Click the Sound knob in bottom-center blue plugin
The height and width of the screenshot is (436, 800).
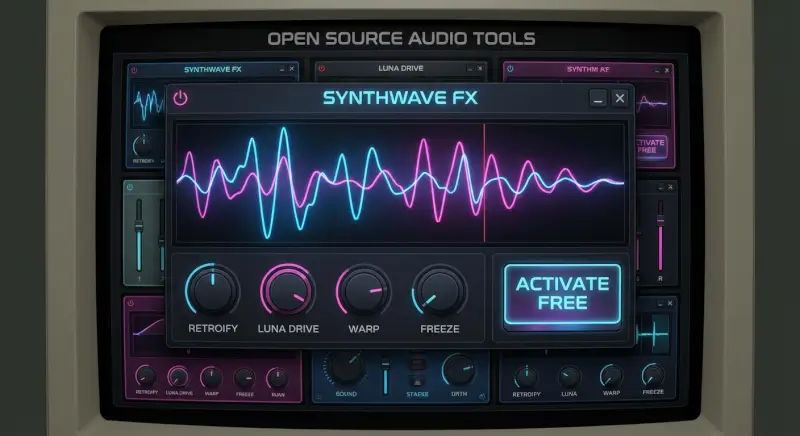(x=346, y=369)
